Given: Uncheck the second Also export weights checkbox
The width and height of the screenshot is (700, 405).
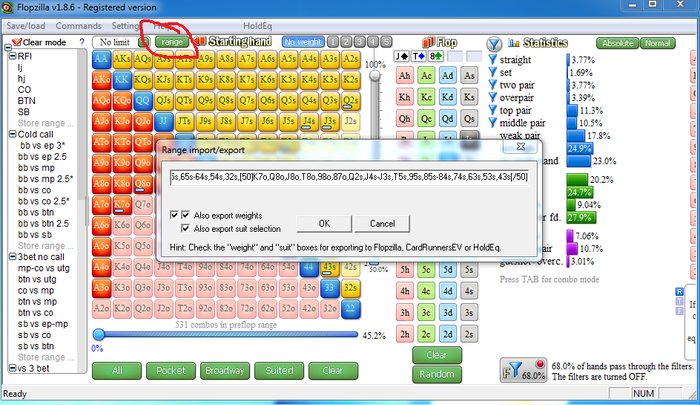Looking at the screenshot, I should pos(185,215).
